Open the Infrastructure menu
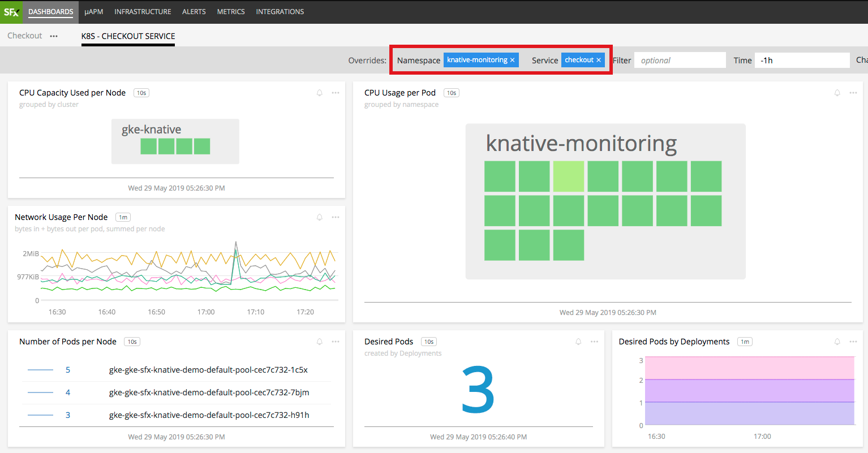The height and width of the screenshot is (453, 868). pos(143,12)
